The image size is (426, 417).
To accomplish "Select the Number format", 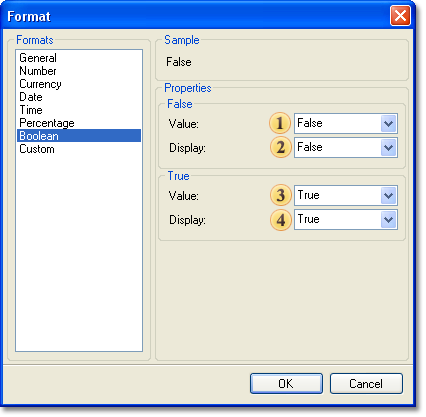I will tap(38, 71).
